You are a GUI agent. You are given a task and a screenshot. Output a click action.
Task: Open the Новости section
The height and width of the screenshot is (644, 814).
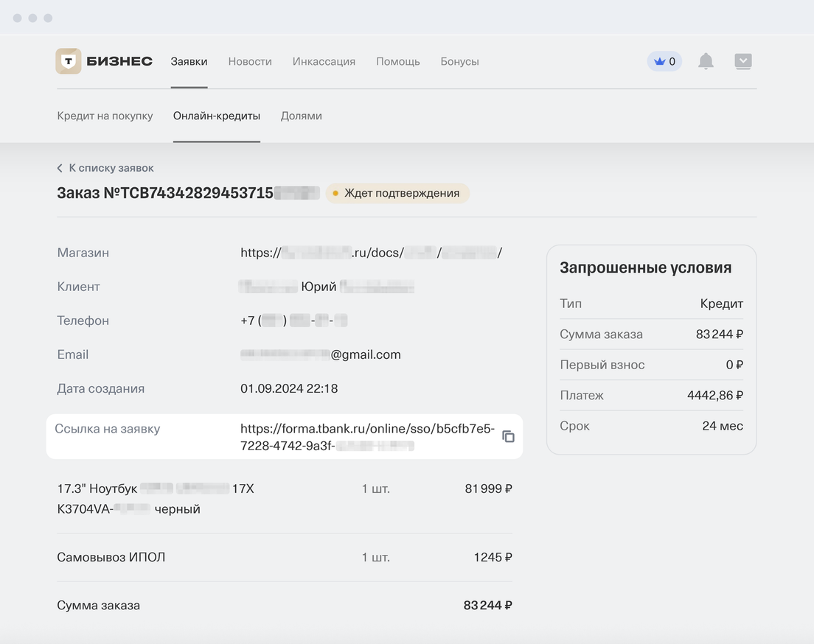pyautogui.click(x=250, y=61)
